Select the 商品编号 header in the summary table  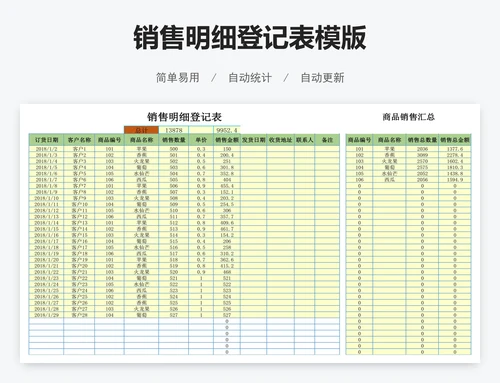[359, 140]
